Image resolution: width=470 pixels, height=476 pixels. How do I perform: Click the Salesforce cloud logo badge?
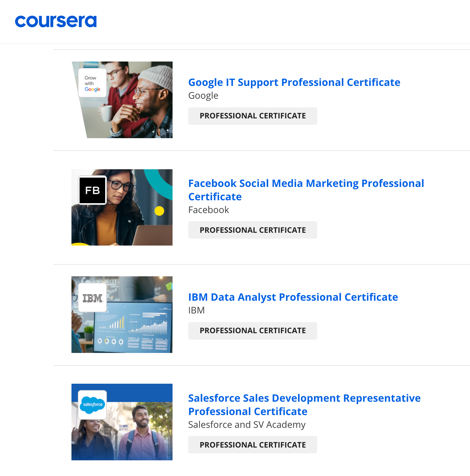92,405
